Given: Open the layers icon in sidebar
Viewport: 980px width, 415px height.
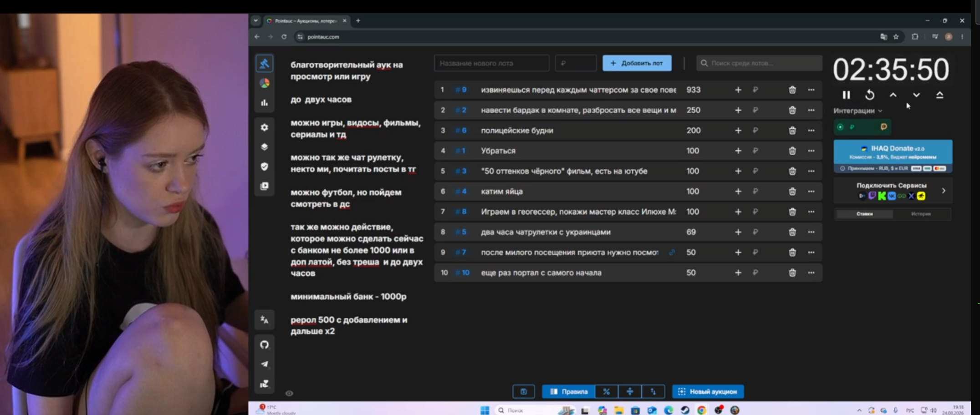Looking at the screenshot, I should coord(265,147).
